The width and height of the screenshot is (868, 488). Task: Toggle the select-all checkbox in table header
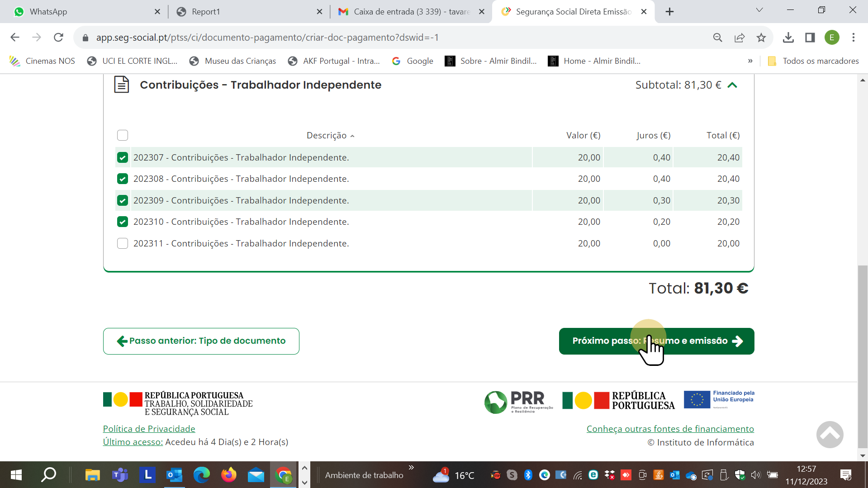[x=123, y=135]
